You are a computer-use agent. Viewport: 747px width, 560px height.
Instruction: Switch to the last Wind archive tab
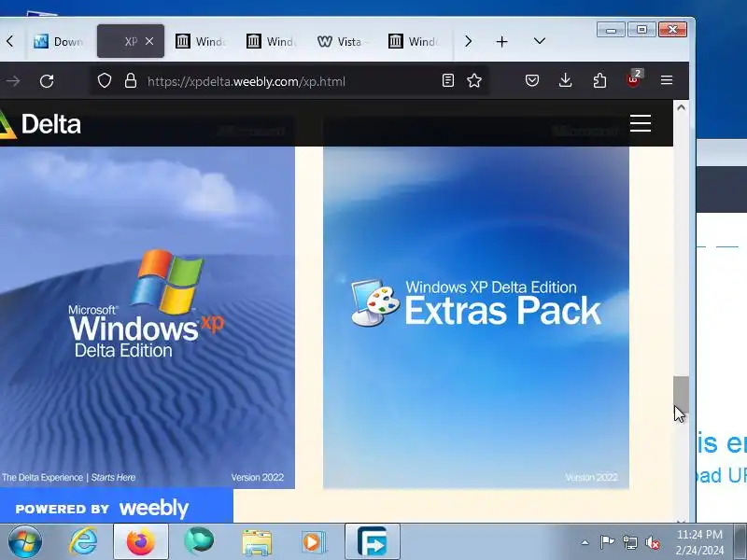pyautogui.click(x=414, y=42)
